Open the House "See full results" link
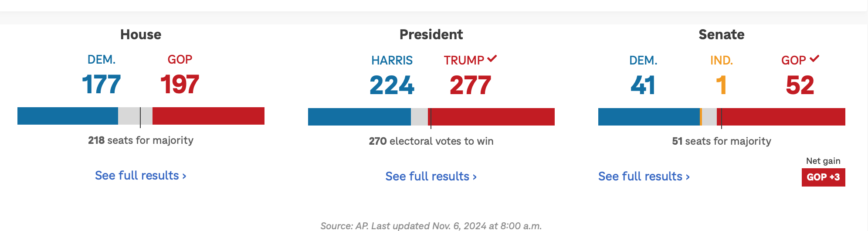 (x=140, y=176)
